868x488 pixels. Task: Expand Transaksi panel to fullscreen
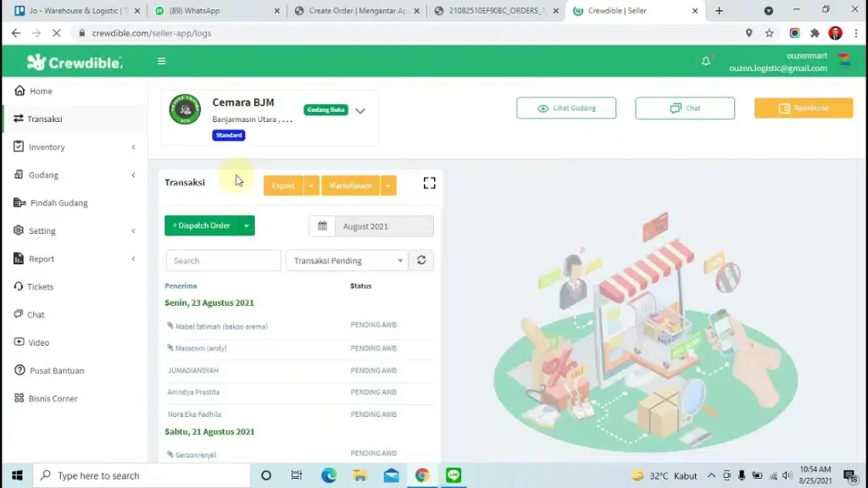(429, 183)
